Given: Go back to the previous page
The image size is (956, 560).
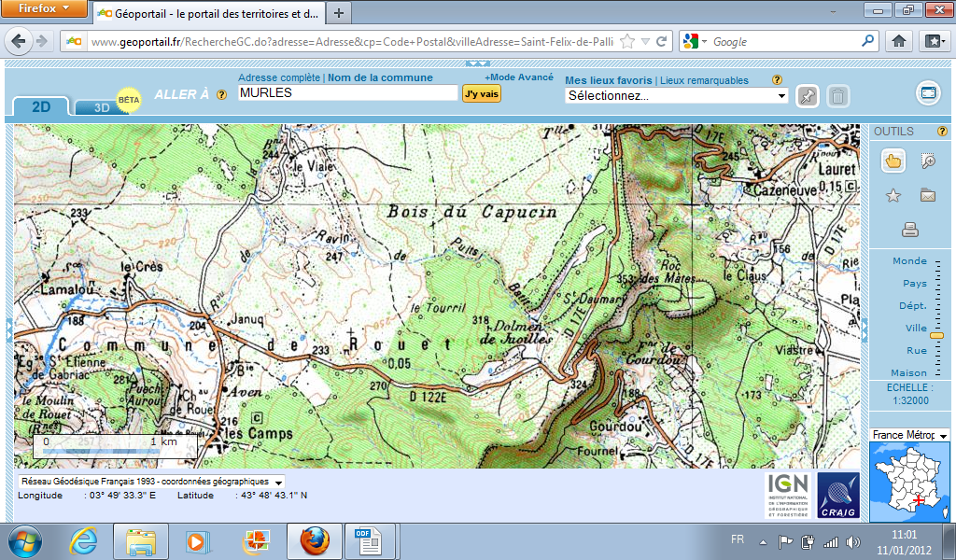Looking at the screenshot, I should (19, 41).
